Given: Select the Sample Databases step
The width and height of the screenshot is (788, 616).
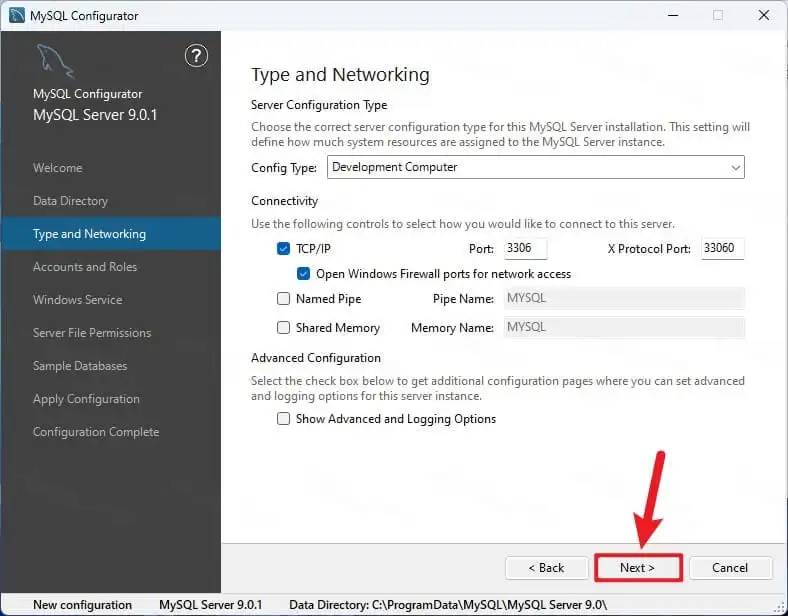Looking at the screenshot, I should 80,366.
